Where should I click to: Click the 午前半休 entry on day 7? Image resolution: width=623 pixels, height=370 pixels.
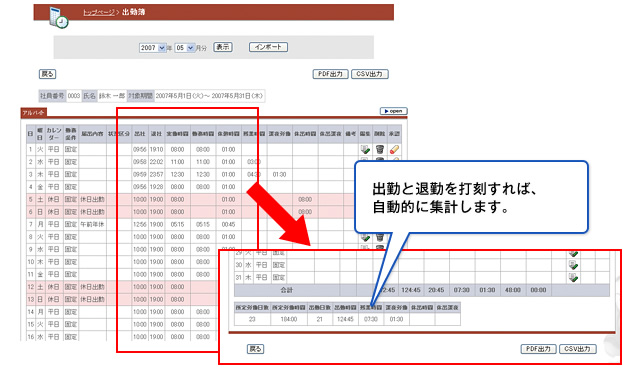tap(92, 225)
